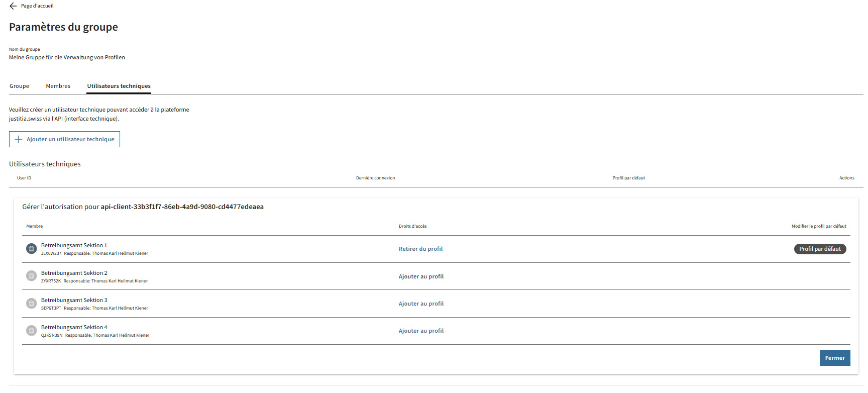
Task: Click the Dernière connexion column header
Action: pos(376,178)
